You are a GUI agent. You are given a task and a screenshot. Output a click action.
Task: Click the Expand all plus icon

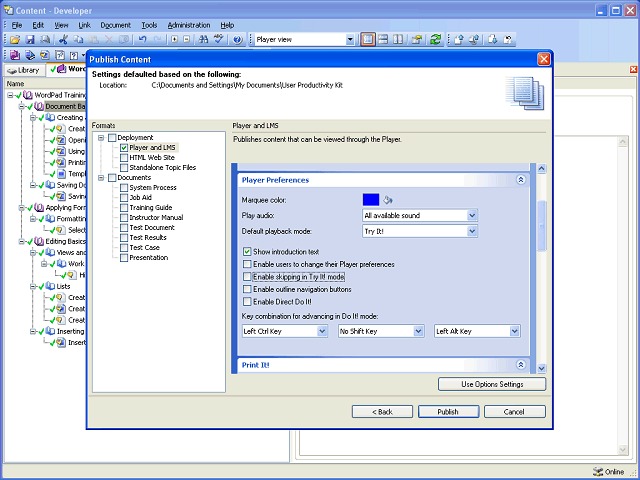click(175, 40)
